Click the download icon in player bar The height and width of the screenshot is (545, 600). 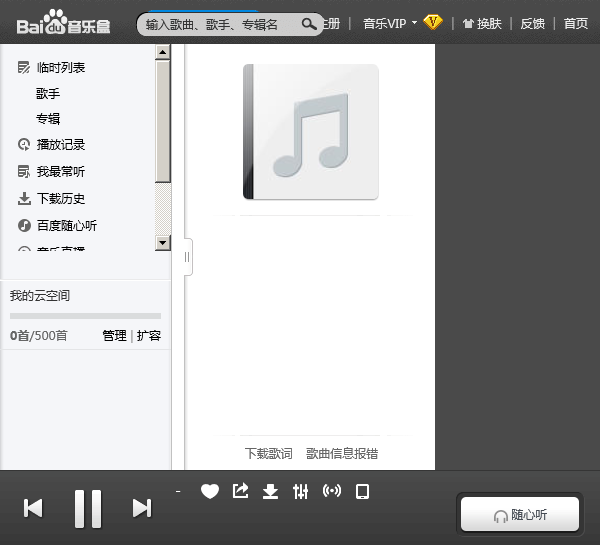point(271,491)
